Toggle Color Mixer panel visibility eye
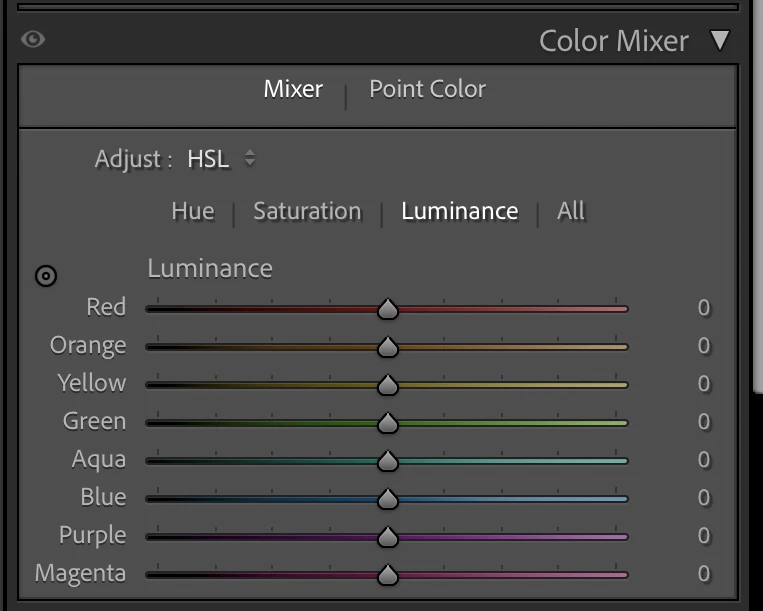Screen dimensions: 763x611 tap(33, 40)
